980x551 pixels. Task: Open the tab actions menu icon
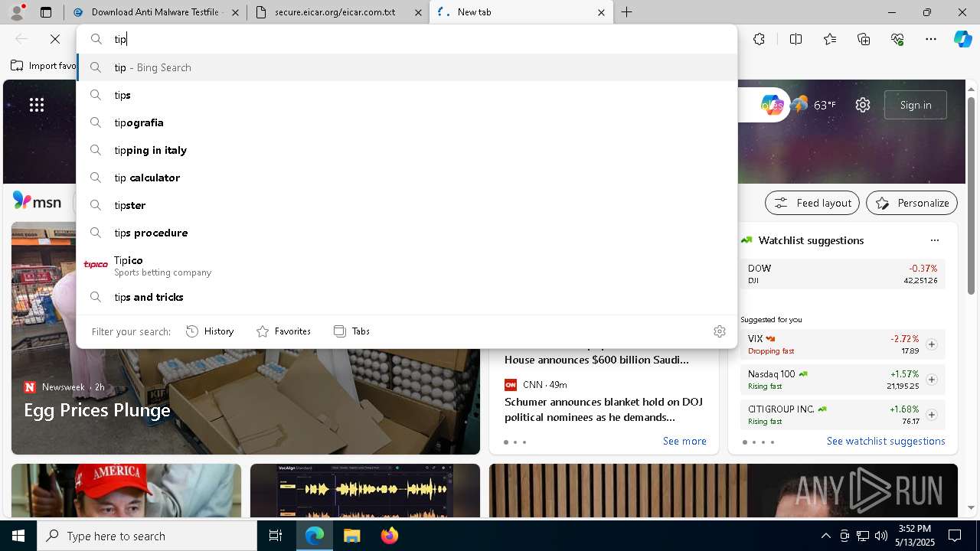(x=46, y=12)
